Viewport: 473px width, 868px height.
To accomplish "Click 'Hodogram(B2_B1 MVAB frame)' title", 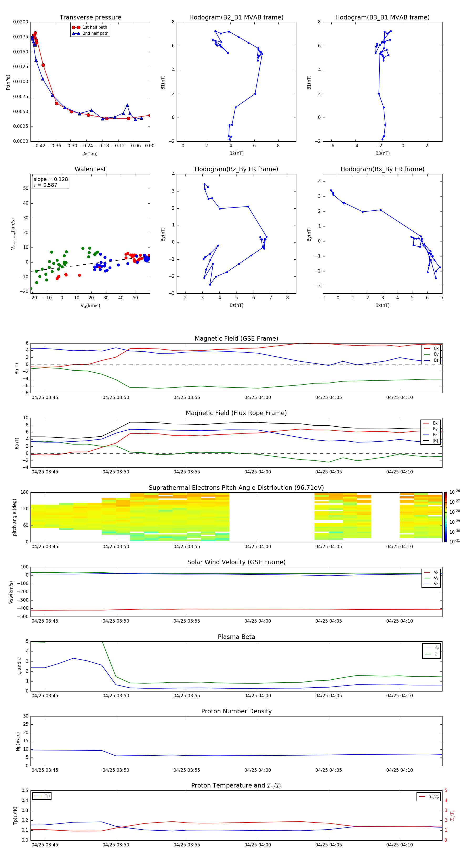I will pos(236,17).
